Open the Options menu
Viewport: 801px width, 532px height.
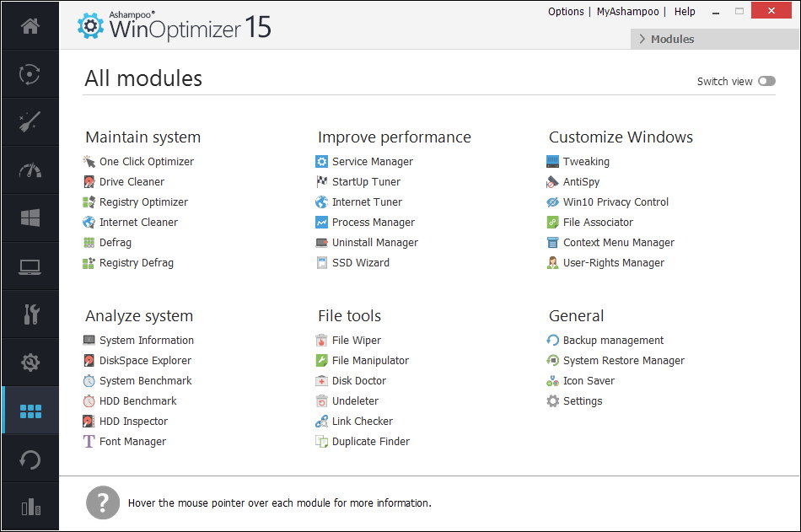[566, 12]
